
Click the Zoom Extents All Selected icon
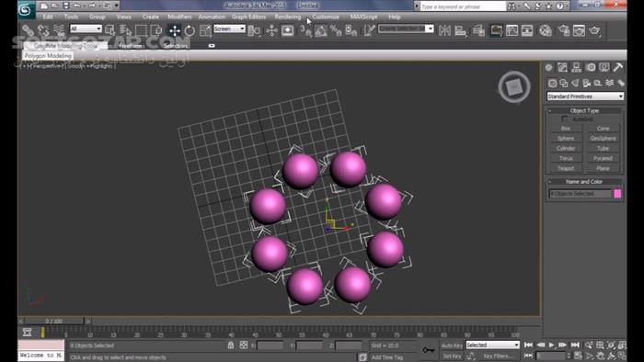click(622, 345)
